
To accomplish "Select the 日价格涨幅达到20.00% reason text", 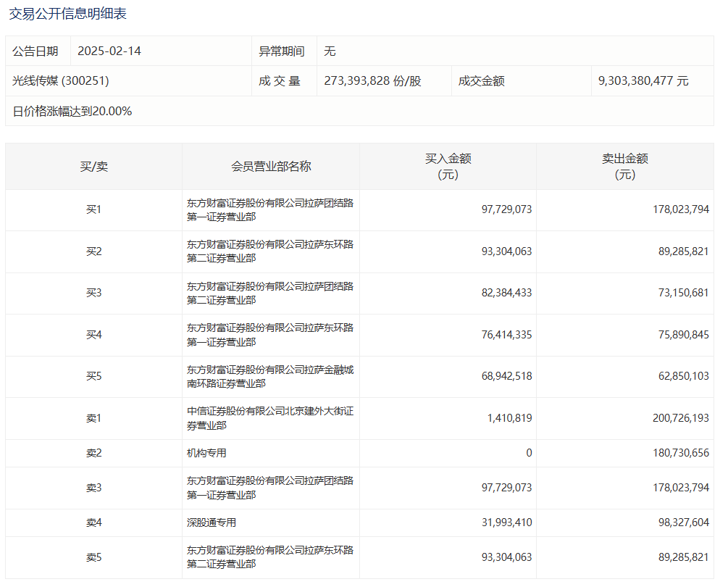I will coord(72,112).
